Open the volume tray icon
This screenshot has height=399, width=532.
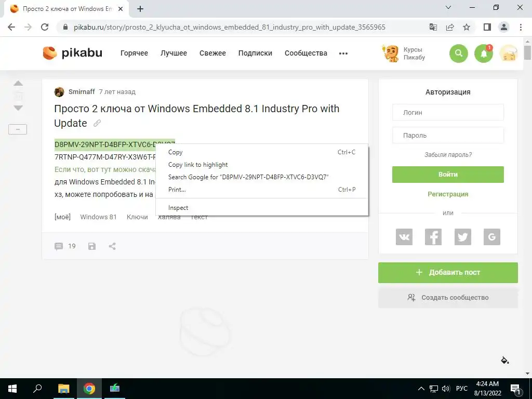[x=446, y=389]
